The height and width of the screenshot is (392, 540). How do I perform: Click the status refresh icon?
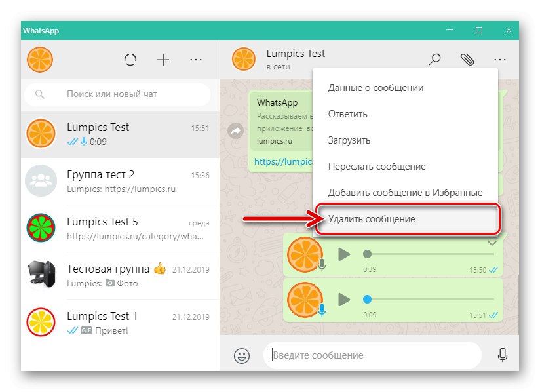(x=130, y=59)
